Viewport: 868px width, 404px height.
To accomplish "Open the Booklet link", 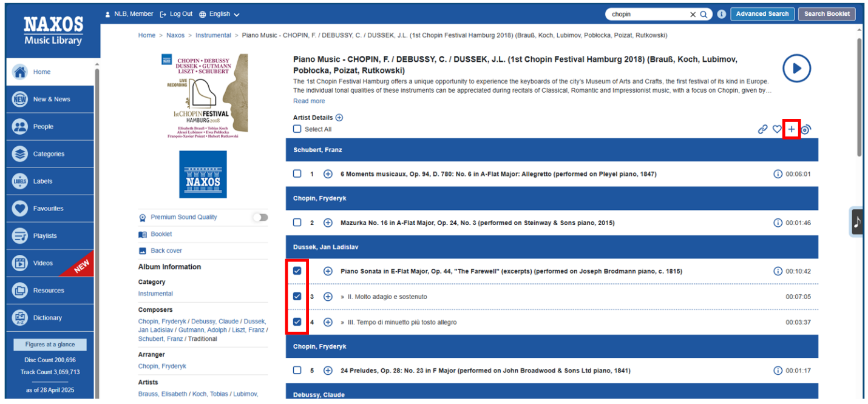I will coord(161,234).
